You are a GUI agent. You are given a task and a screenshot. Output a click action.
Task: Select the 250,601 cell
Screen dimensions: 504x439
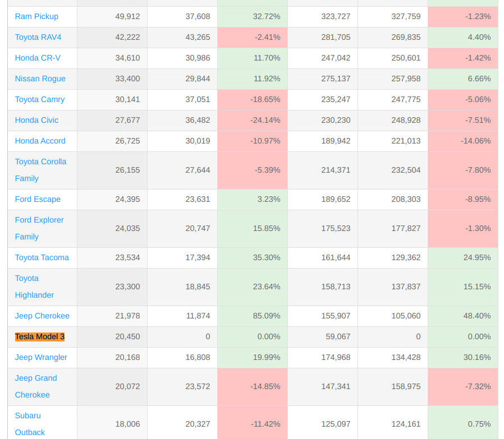393,58
